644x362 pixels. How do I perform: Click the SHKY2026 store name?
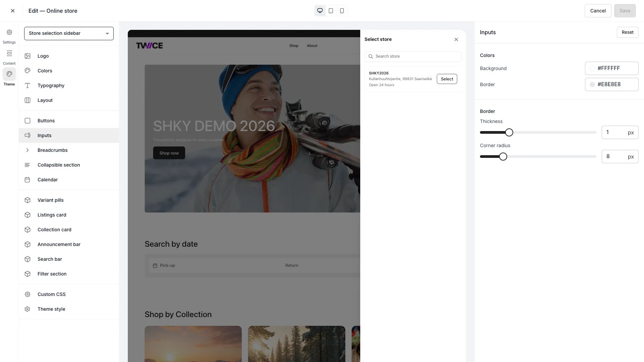click(x=379, y=73)
